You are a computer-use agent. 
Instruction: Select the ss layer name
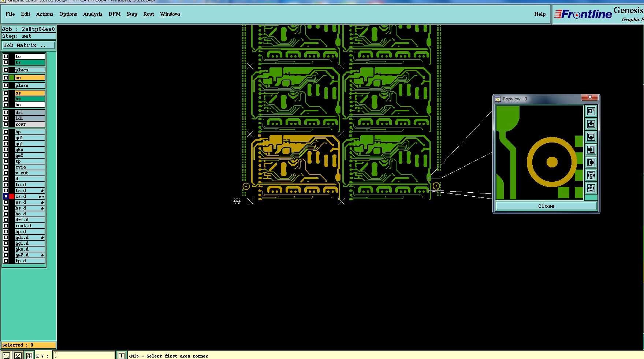click(30, 93)
